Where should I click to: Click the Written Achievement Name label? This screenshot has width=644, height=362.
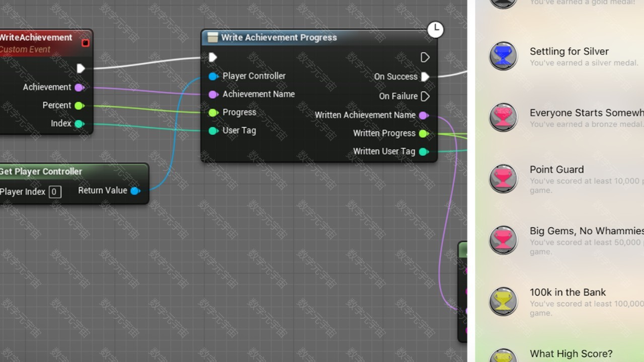point(365,115)
